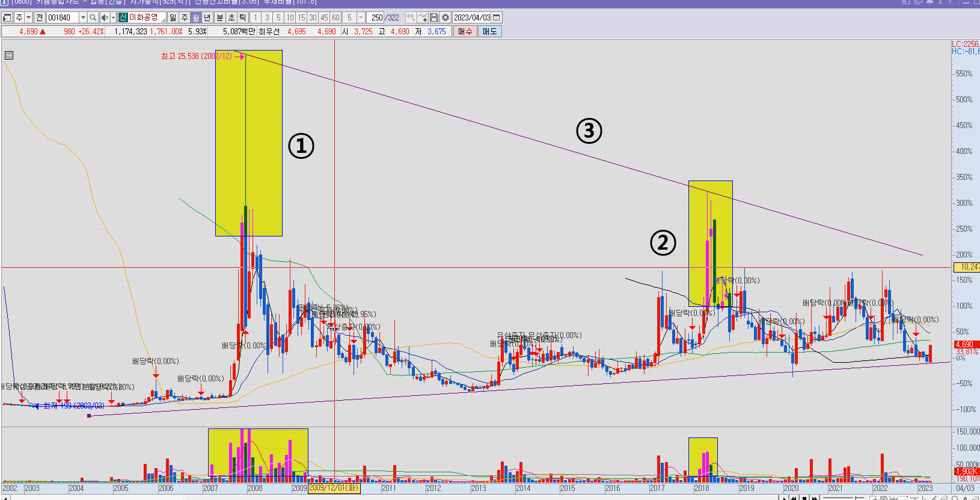Click the red 4,690 price tag on axis
This screenshot has height=500, width=980.
pyautogui.click(x=966, y=345)
